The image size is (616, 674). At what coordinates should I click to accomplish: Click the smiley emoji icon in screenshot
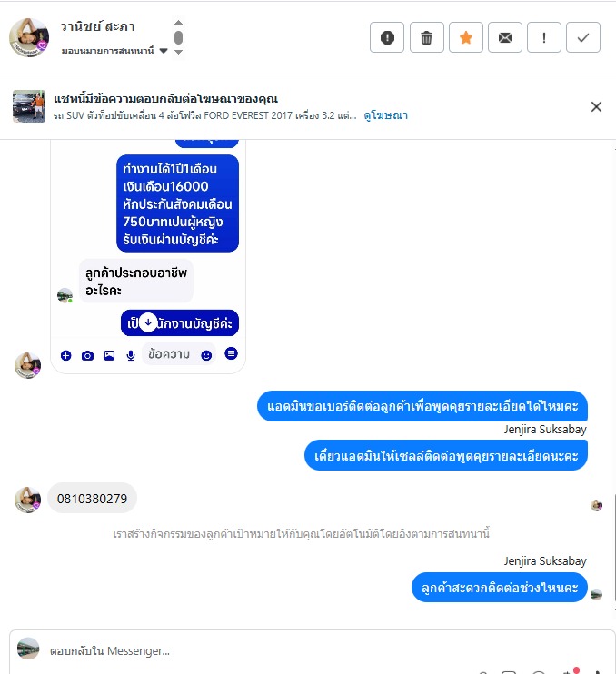coord(206,355)
